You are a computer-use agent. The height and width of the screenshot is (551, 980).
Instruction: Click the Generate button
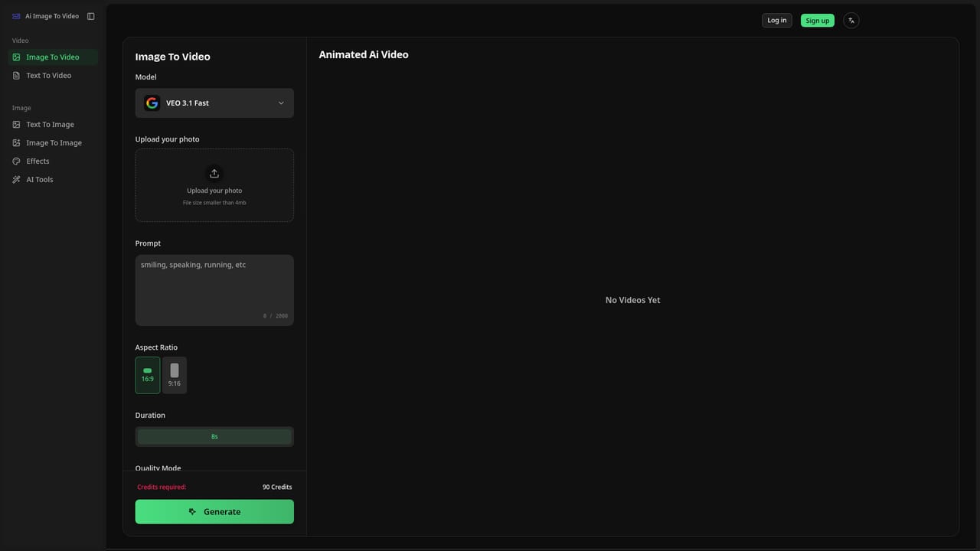(x=214, y=512)
